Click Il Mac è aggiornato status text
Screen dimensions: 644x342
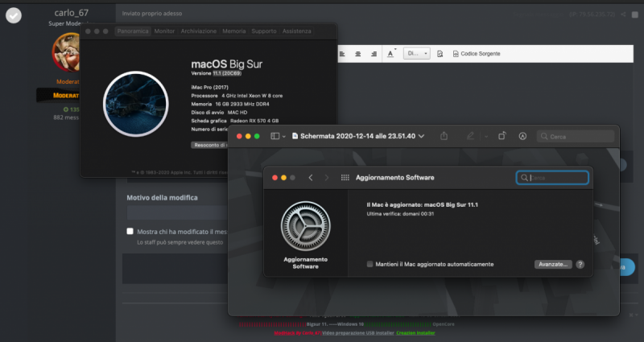point(422,204)
